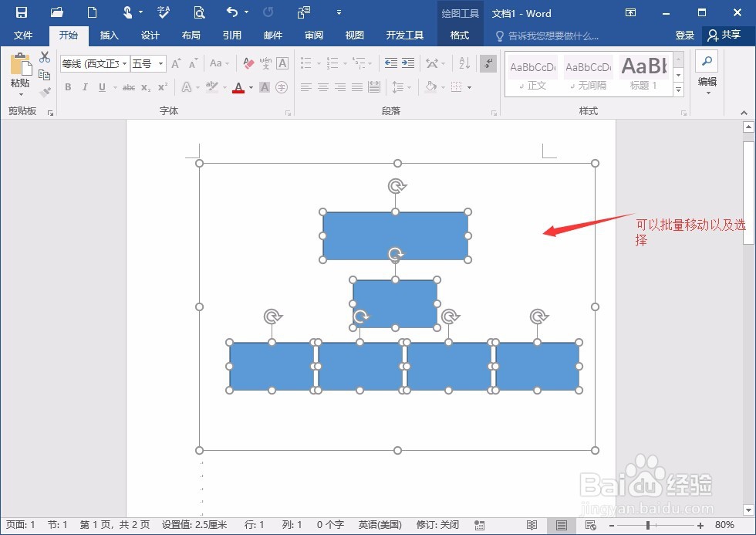Expand the styles gallery more button
Image resolution: width=756 pixels, height=535 pixels.
pyautogui.click(x=678, y=90)
